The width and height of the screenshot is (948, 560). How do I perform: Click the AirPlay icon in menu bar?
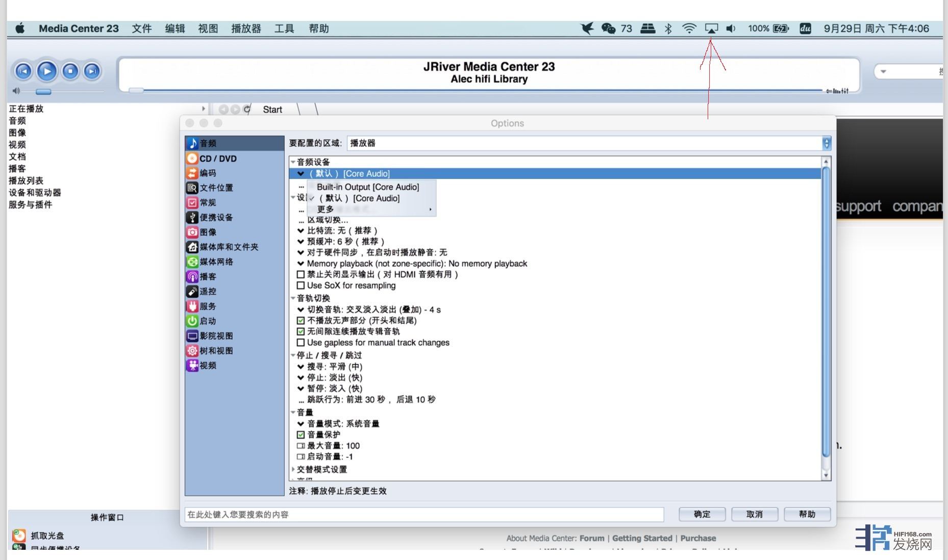[x=711, y=29]
